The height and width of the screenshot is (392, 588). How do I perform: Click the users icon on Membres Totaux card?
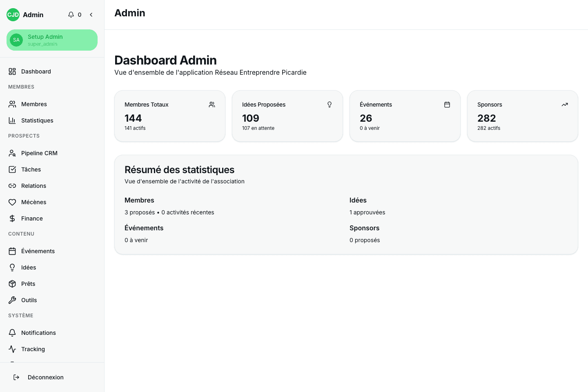(212, 105)
